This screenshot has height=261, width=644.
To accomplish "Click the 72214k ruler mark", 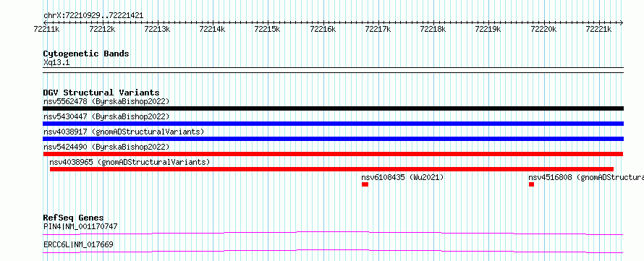I will 212,29.
